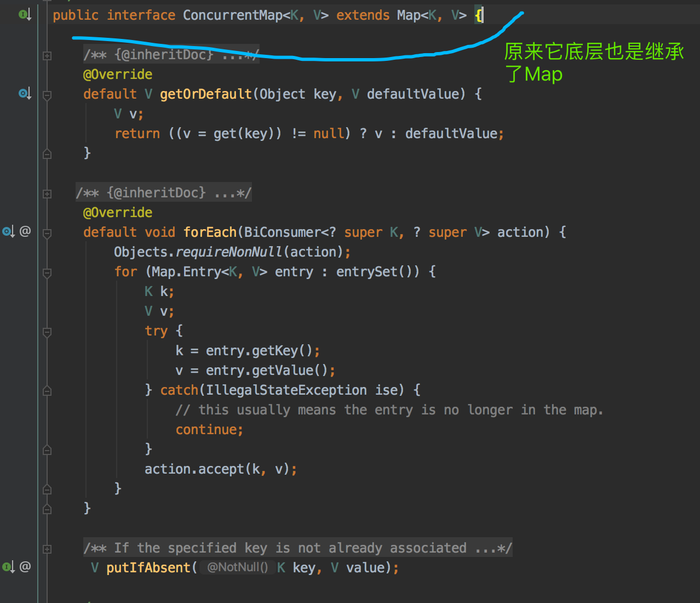
Task: Click the entrySet() call in for loop
Action: pyautogui.click(x=378, y=272)
